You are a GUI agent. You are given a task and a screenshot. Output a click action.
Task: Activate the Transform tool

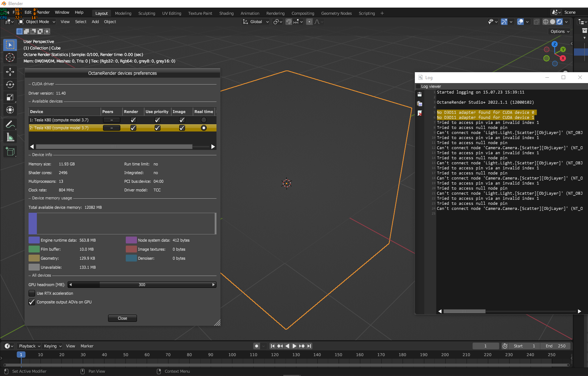pos(10,110)
